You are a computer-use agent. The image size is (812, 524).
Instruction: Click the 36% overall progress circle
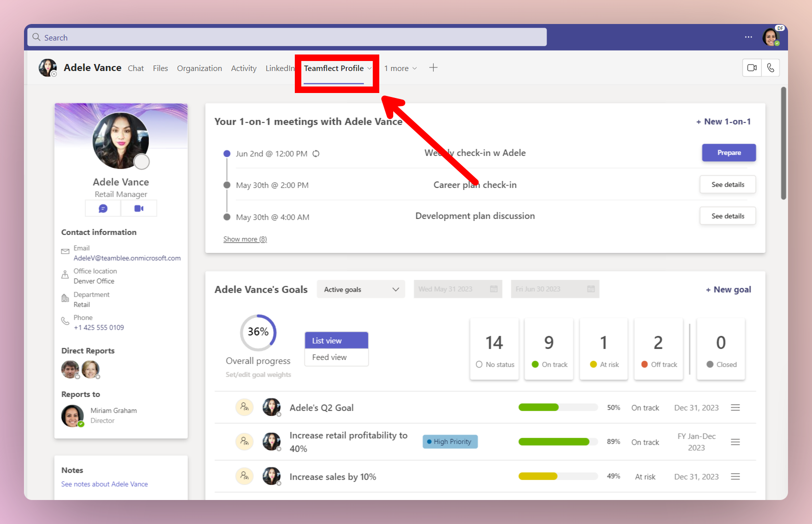tap(258, 332)
